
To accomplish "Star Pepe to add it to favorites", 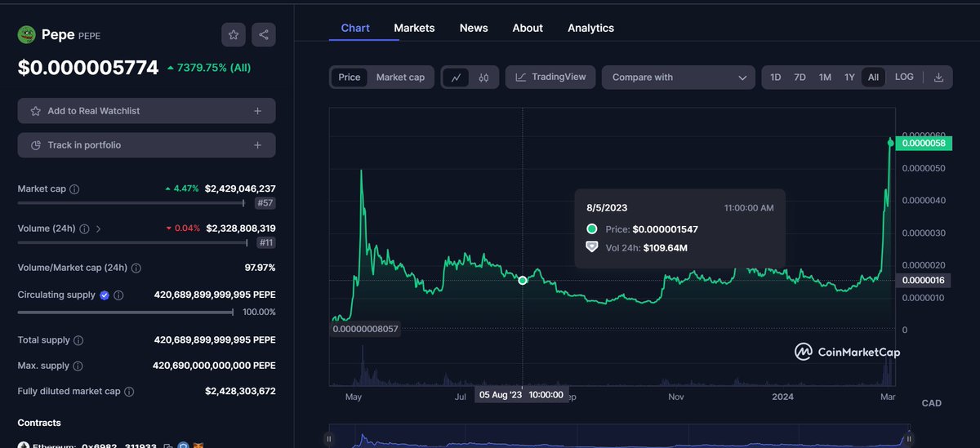I will coord(234,34).
